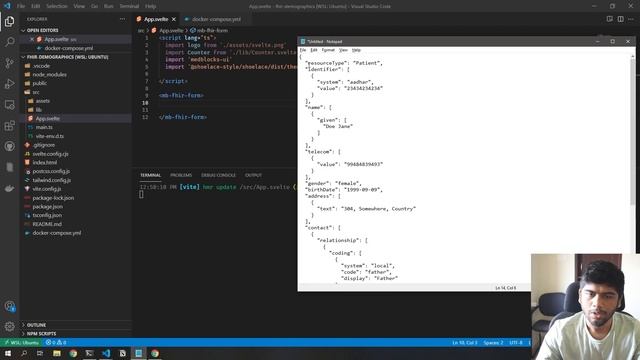Viewport: 640px width, 360px height.
Task: Open the Notepad Format menu
Action: coord(328,50)
